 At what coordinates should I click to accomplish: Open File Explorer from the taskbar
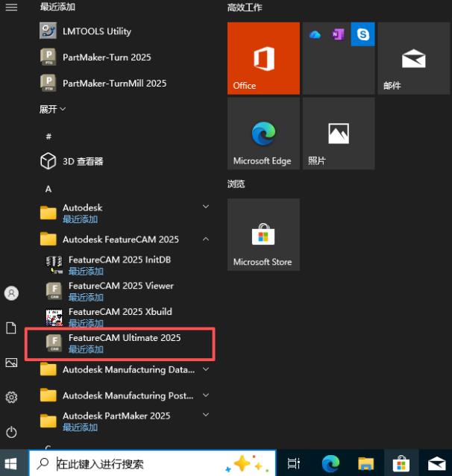[365, 463]
